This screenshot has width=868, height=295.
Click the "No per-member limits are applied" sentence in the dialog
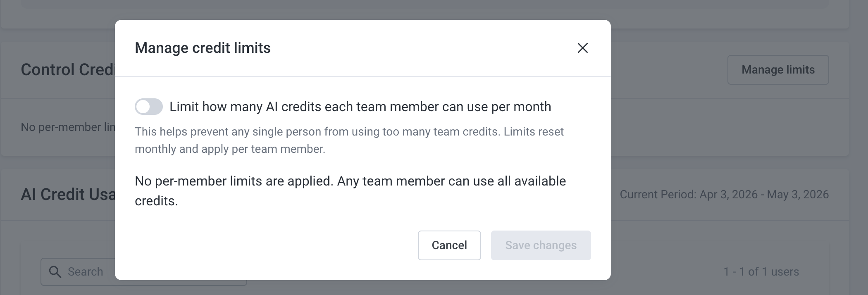click(350, 181)
